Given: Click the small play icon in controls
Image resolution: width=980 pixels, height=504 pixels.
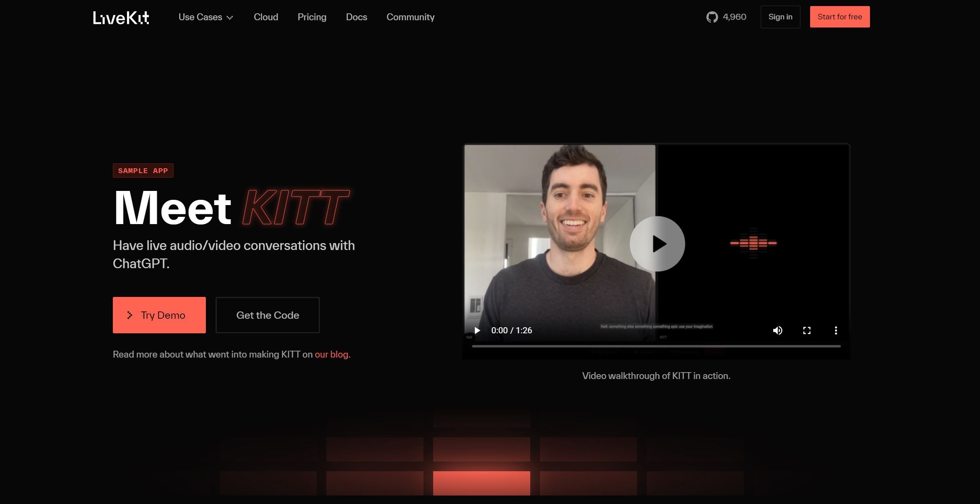Looking at the screenshot, I should (477, 330).
